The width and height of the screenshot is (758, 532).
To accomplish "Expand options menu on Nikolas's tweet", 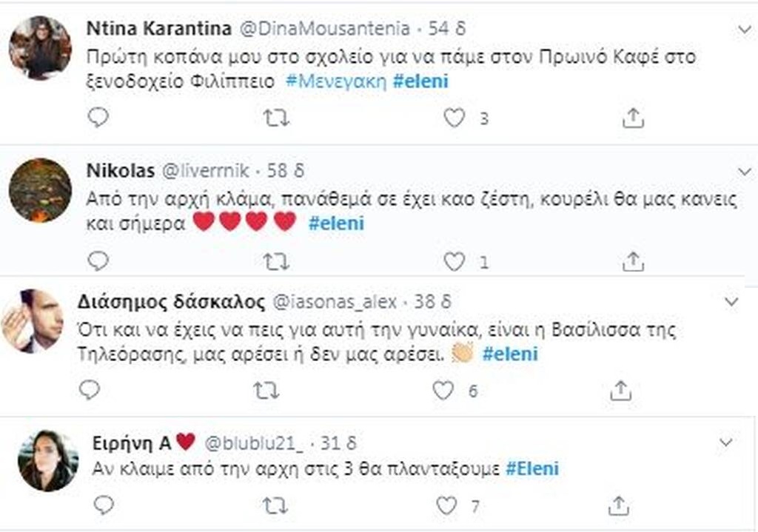I will pos(744,171).
